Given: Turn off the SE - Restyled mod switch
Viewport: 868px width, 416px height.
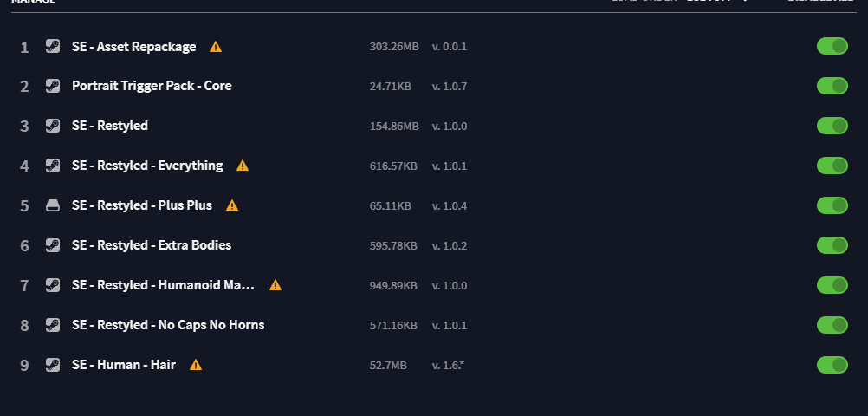Looking at the screenshot, I should (x=832, y=126).
